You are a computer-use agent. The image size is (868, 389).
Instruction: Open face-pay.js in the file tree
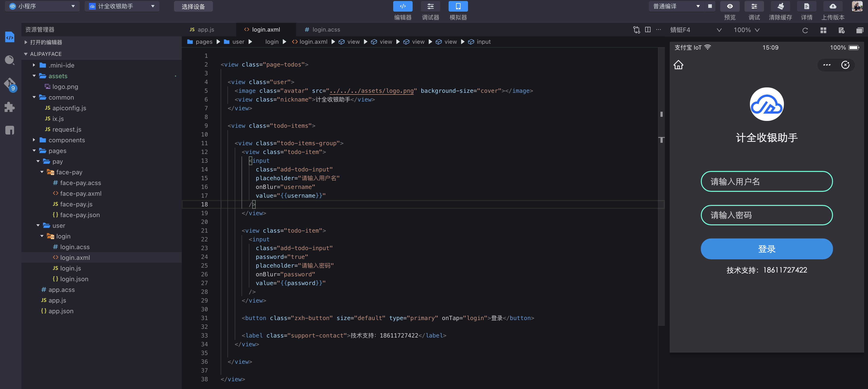(x=76, y=204)
